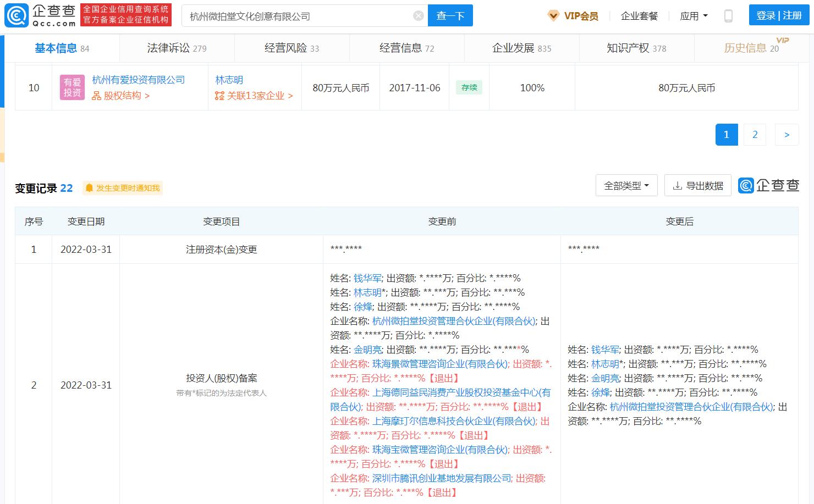
Task: Open 杭州微拍堂投资管理合伙企业 link in 变更后
Action: (x=691, y=407)
